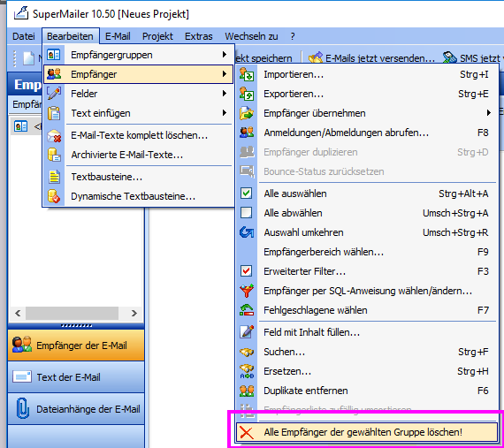Click the binoculars icon next to Suchen
The height and width of the screenshot is (448, 504).
click(x=247, y=352)
